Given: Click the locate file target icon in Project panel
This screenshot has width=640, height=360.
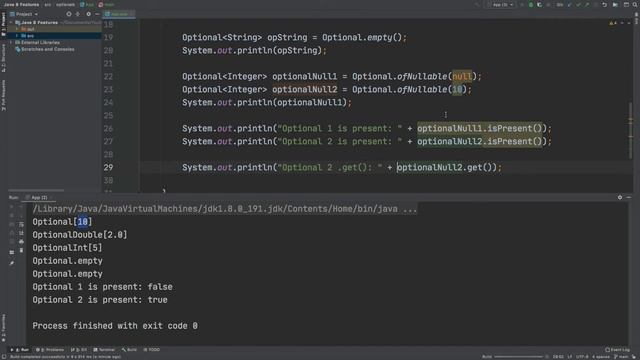Looking at the screenshot, I should click(x=69, y=14).
